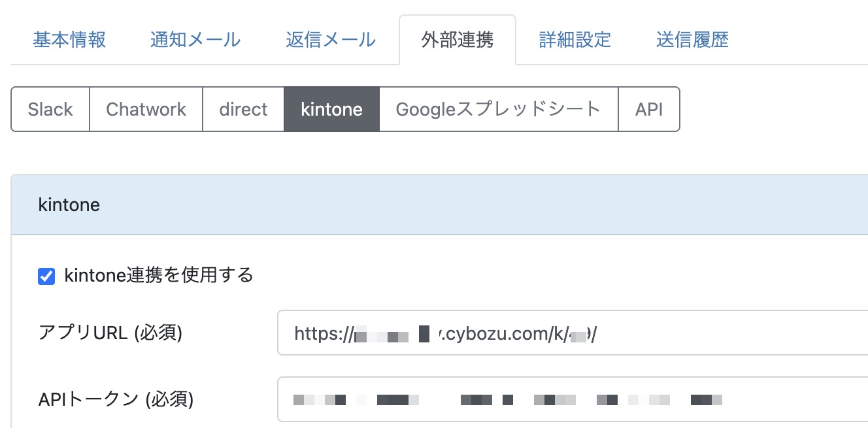Image resolution: width=868 pixels, height=428 pixels.
Task: Open the Googleスプレッドシート integration
Action: point(498,109)
